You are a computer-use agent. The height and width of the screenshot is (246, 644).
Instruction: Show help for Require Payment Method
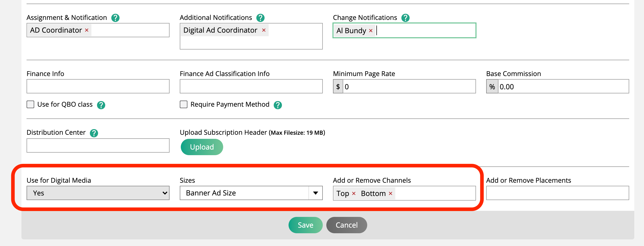[x=278, y=105]
